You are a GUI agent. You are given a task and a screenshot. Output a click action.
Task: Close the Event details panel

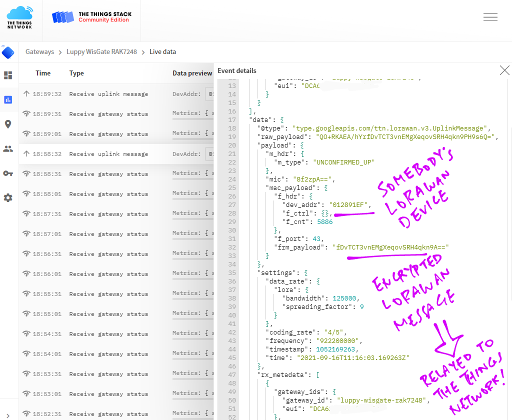(x=504, y=70)
